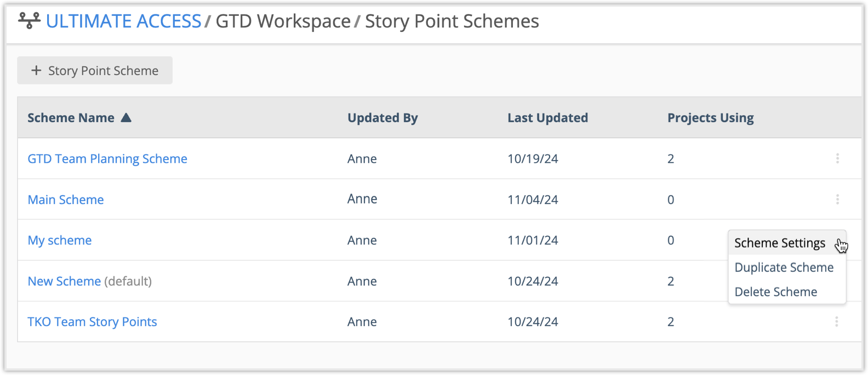Click the Scheme Name column header
868x375 pixels.
[71, 118]
